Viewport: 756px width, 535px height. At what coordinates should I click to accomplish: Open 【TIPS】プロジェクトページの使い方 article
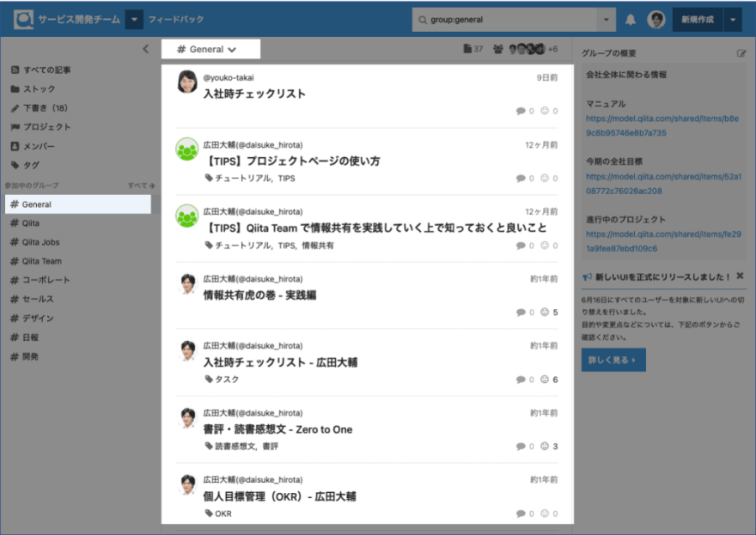[x=292, y=161]
